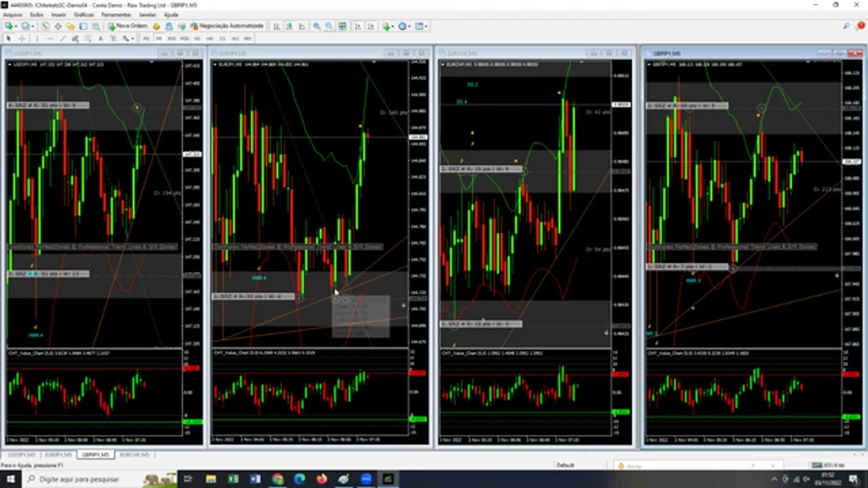Screen dimensions: 868x488
Task: Select H1 timeframe button
Action: [x=197, y=38]
